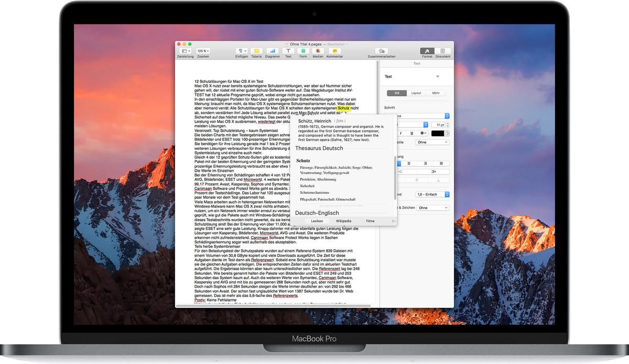Decrease the paragraph indent
This screenshot has height=364, width=629.
pos(407,172)
